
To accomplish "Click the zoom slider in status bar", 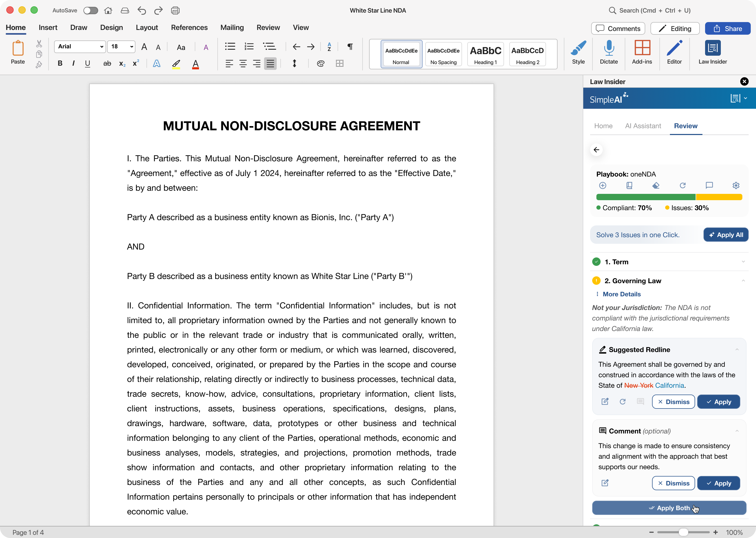I will (x=683, y=532).
